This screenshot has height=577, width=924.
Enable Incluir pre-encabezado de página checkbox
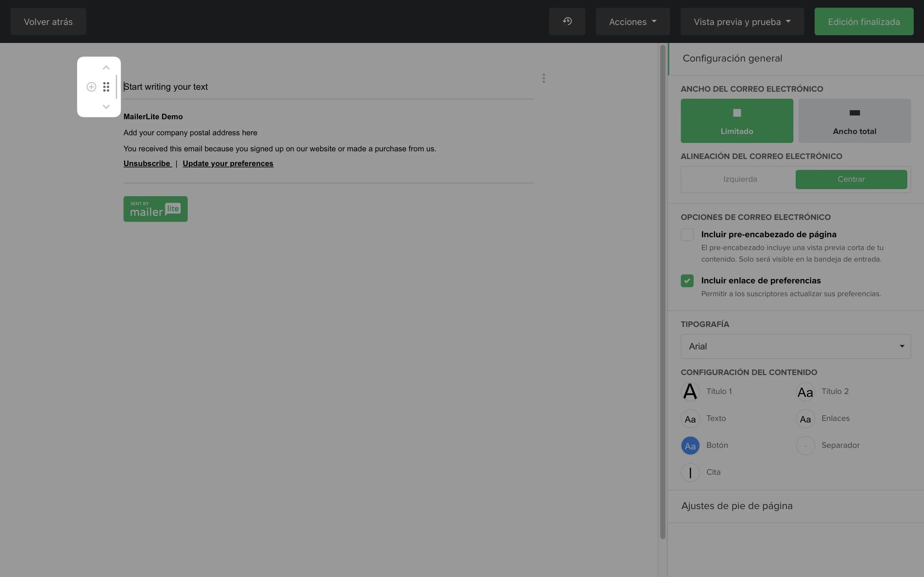(x=687, y=234)
